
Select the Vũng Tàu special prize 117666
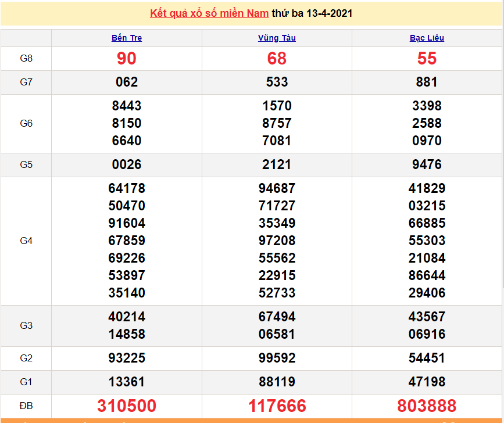(277, 406)
